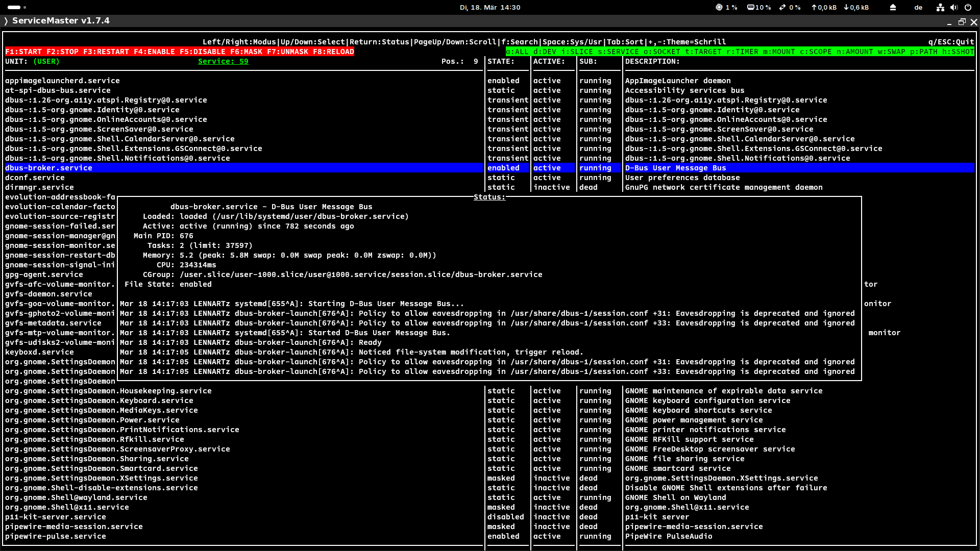This screenshot has width=980, height=551.
Task: Click the Activities workspace indicator
Action: pos(17,7)
